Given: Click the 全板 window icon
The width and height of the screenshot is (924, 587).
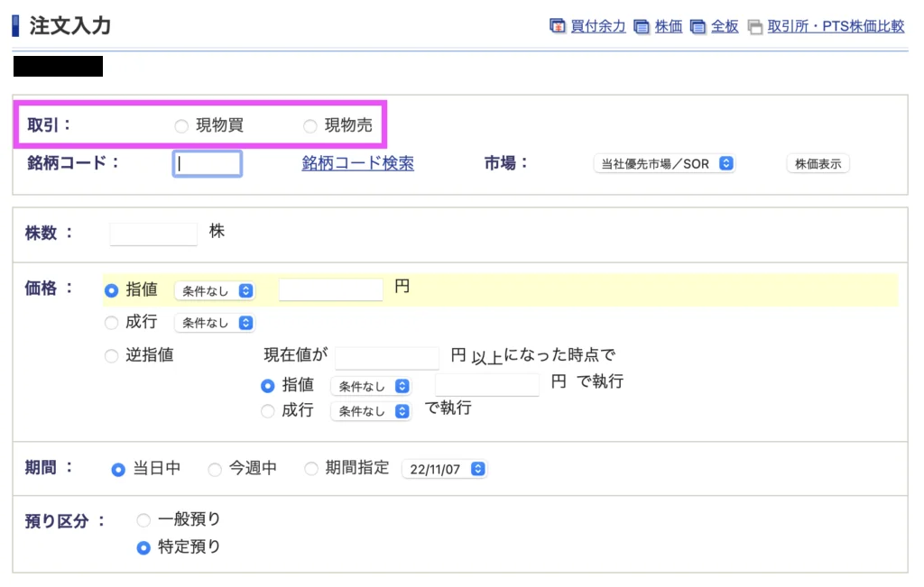Looking at the screenshot, I should [x=698, y=26].
